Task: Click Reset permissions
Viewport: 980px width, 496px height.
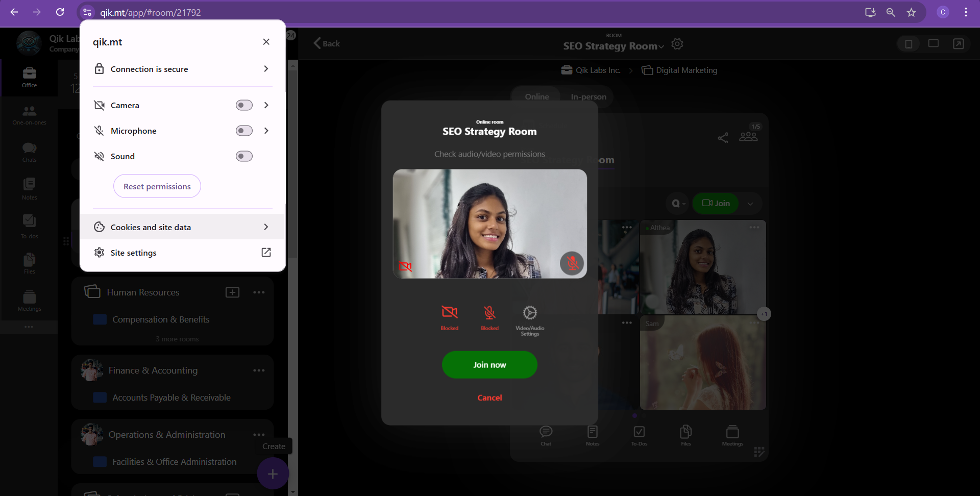Action: [157, 187]
